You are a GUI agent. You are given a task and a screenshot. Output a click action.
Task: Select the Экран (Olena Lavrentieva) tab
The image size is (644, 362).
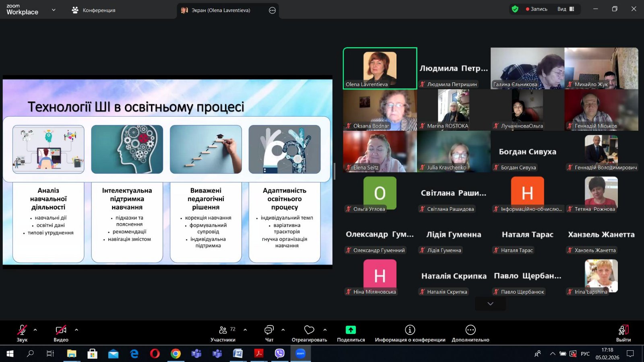tap(221, 10)
